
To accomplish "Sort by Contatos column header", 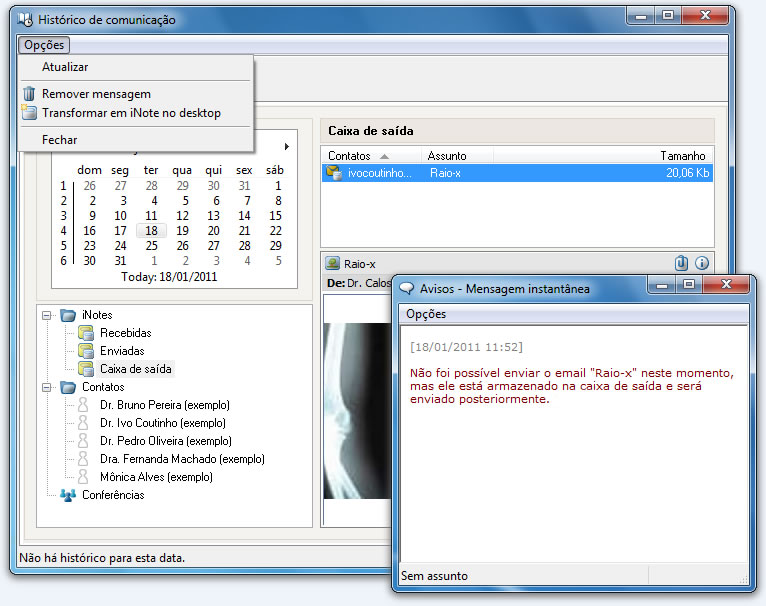I will (372, 156).
